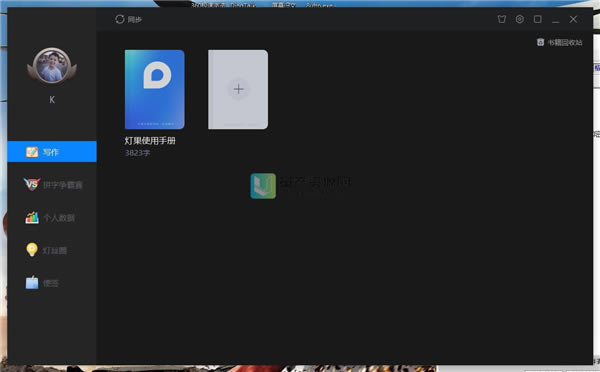Open the 拼字争霸赛 VS competition tab
The image size is (600, 372).
53,185
